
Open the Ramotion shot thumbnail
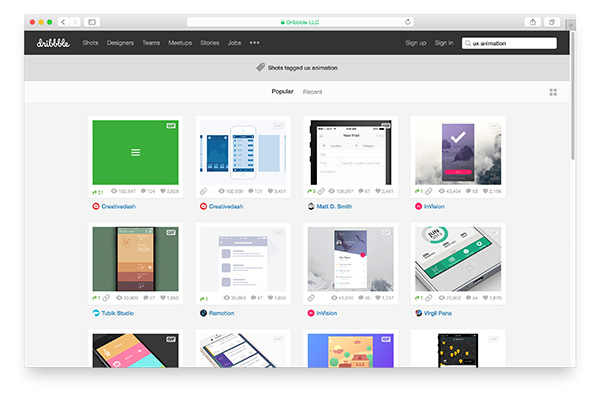click(243, 258)
